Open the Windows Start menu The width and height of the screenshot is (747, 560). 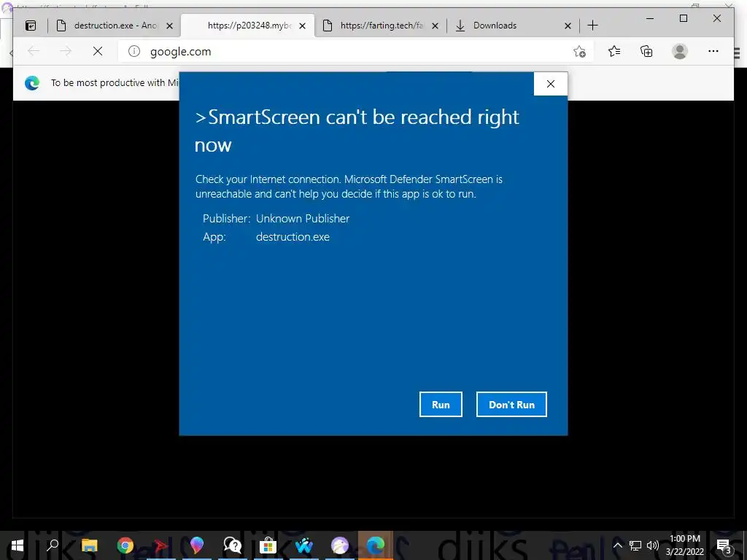pyautogui.click(x=18, y=545)
